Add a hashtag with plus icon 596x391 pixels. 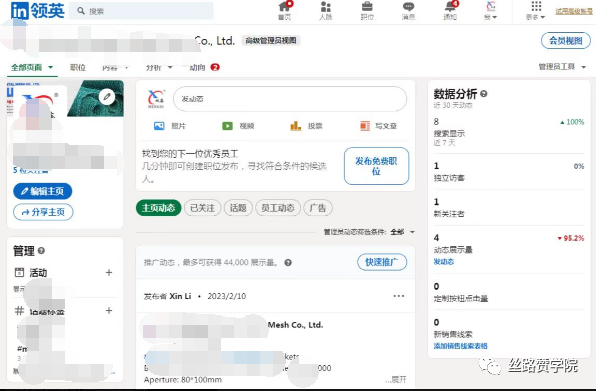coord(109,310)
